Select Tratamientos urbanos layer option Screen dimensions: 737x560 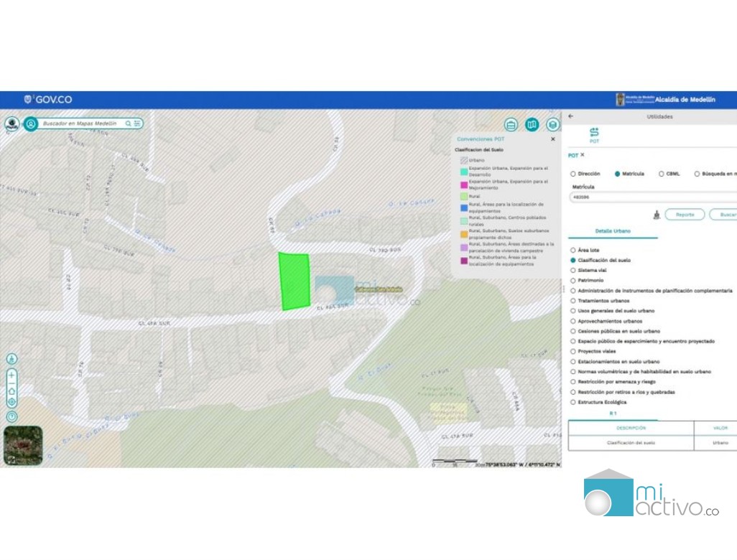point(573,301)
